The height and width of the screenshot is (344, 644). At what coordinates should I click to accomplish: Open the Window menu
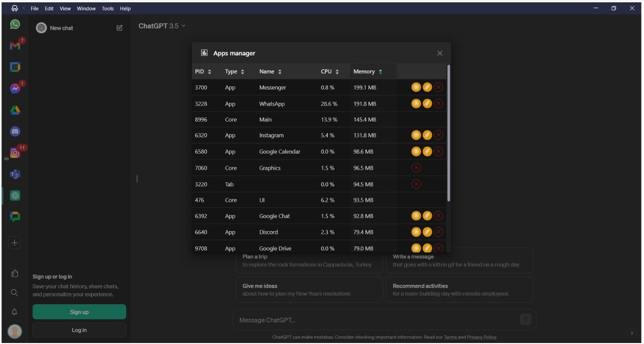click(x=86, y=9)
